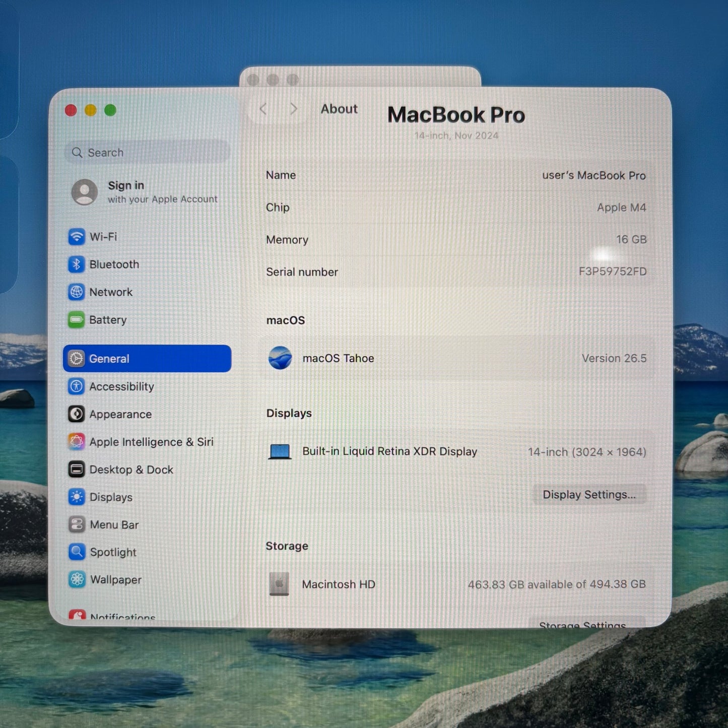
Task: Click the About title in toolbar
Action: click(339, 109)
